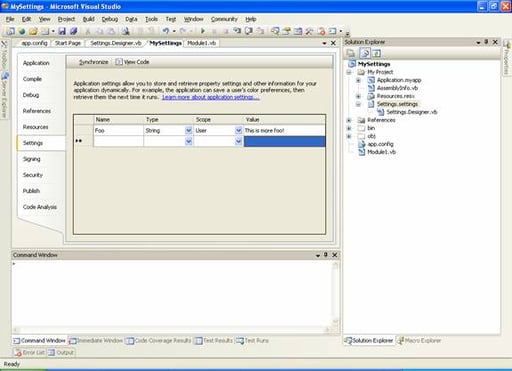Open the Scope dropdown for Foo setting
Viewport: 512px width, 371px height.
click(238, 130)
